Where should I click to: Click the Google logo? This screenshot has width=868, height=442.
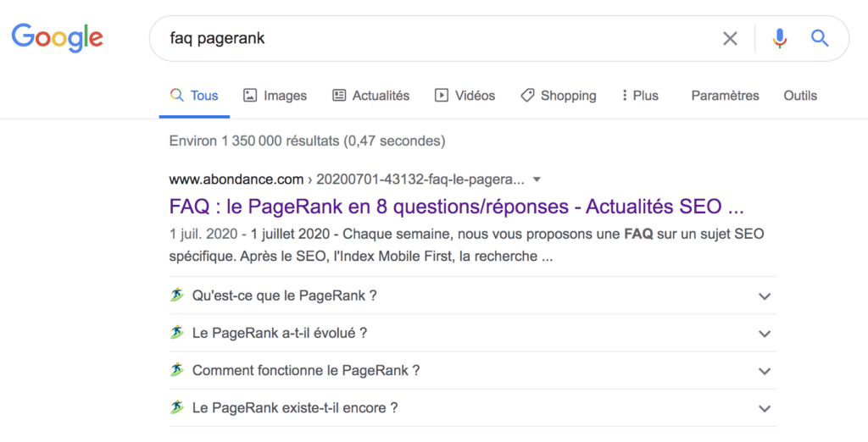pos(57,37)
